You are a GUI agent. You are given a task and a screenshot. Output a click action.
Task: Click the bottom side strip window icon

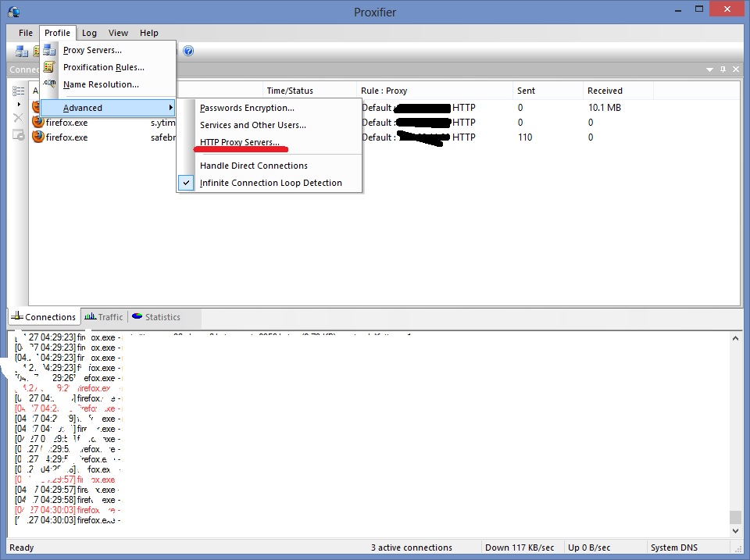(19, 135)
